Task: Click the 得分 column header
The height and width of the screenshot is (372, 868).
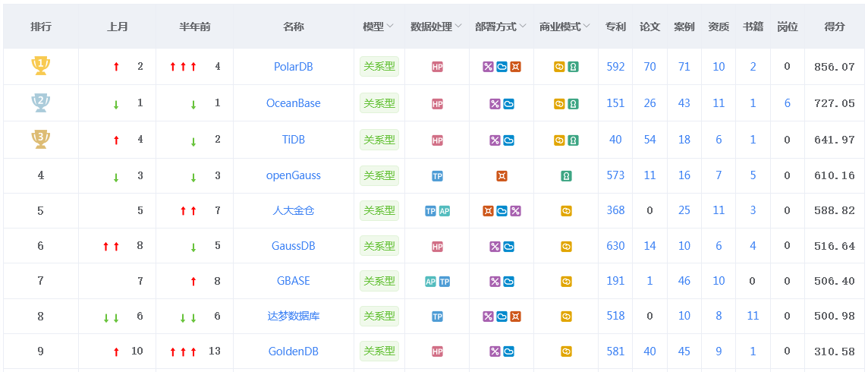Action: tap(835, 27)
